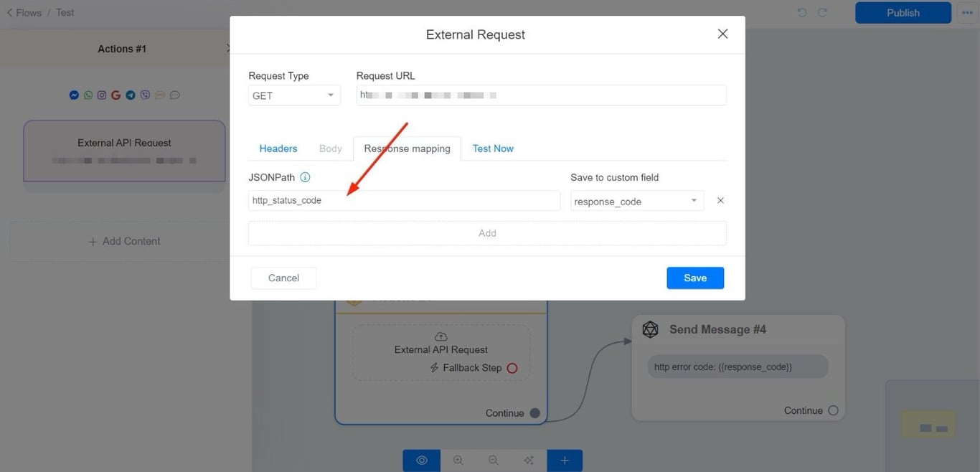
Task: Click Add Content in sidebar
Action: [124, 241]
